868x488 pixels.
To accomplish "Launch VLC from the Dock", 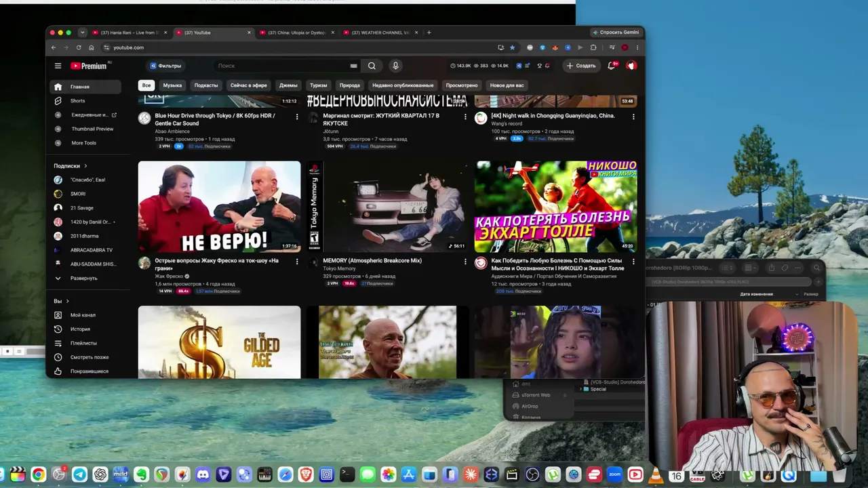I will click(x=656, y=475).
